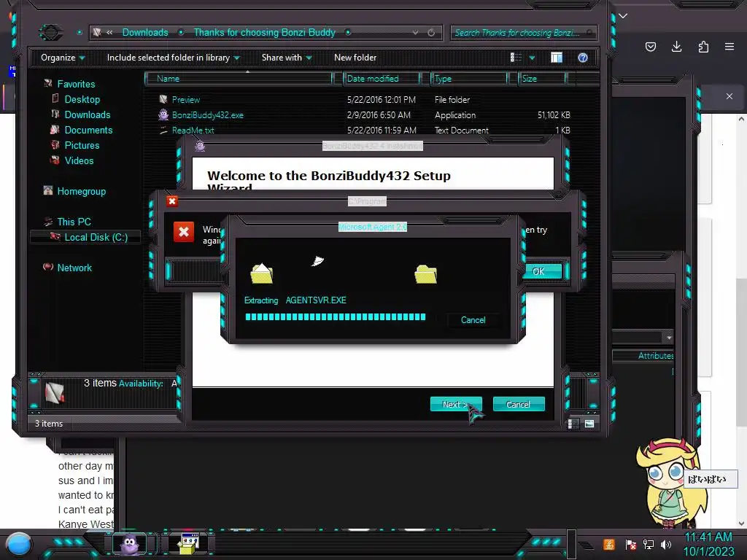Viewport: 747px width, 560px height.
Task: Select Favorites in the navigation pane
Action: pos(76,84)
